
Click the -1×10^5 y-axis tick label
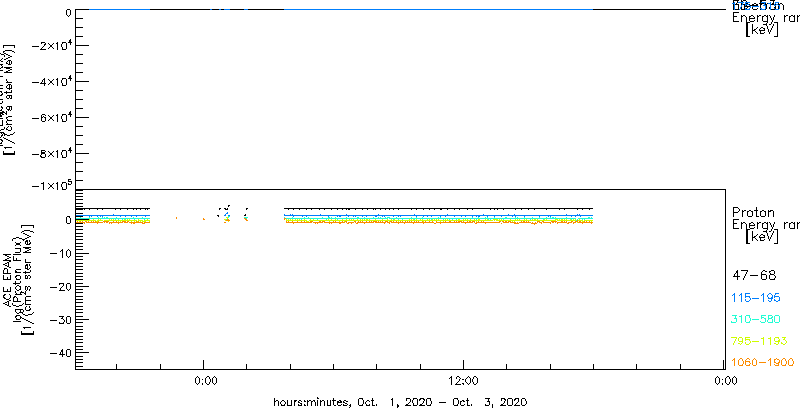click(51, 185)
